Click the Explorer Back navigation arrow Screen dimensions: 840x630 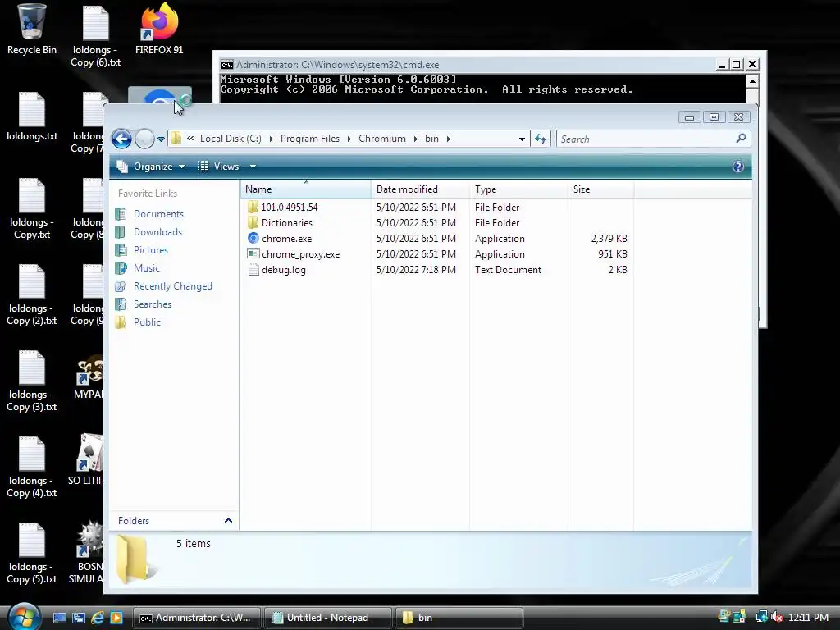121,139
